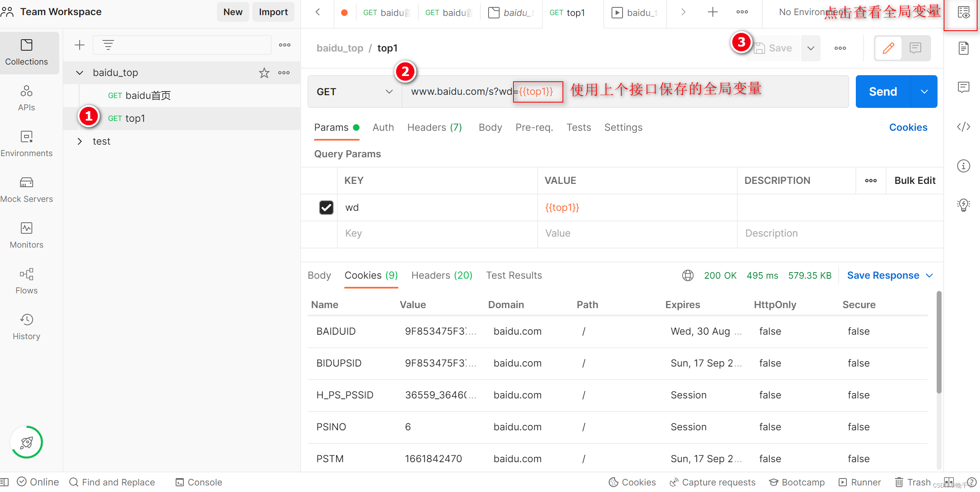Switch to the Tests tab

[579, 127]
